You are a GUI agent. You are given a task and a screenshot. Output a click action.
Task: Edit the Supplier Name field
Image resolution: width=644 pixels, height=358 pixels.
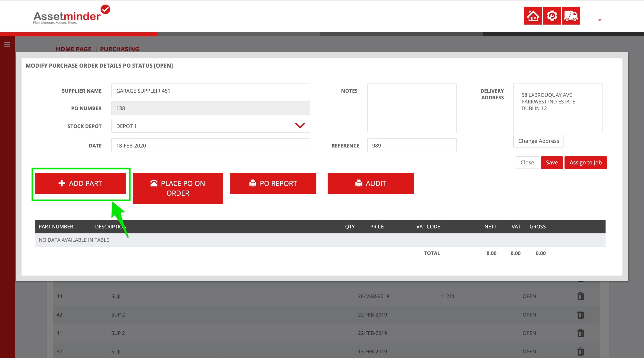[x=210, y=91]
